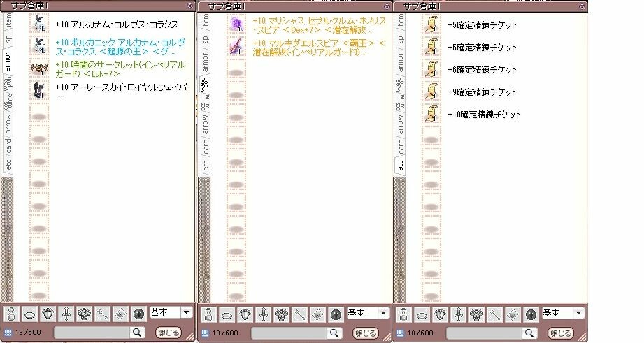Switch to the card tab in left storage
Screen dimensions: 644x343
(9, 145)
